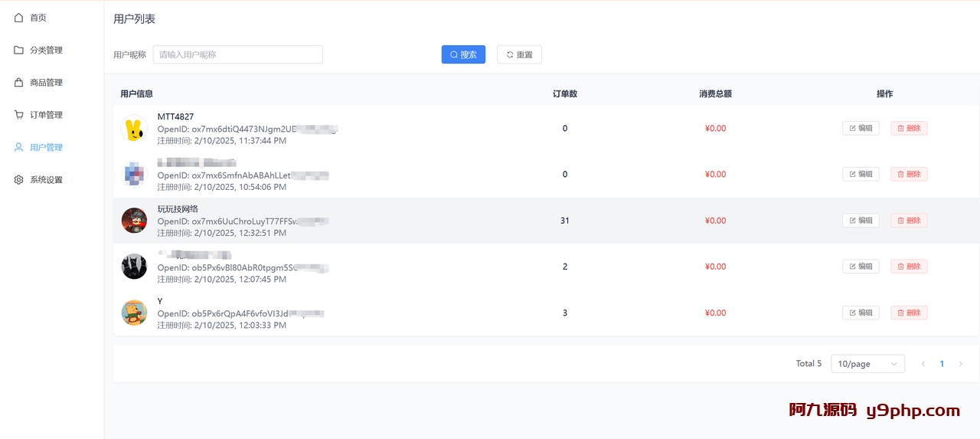Edit user Y
The height and width of the screenshot is (439, 980).
[861, 313]
